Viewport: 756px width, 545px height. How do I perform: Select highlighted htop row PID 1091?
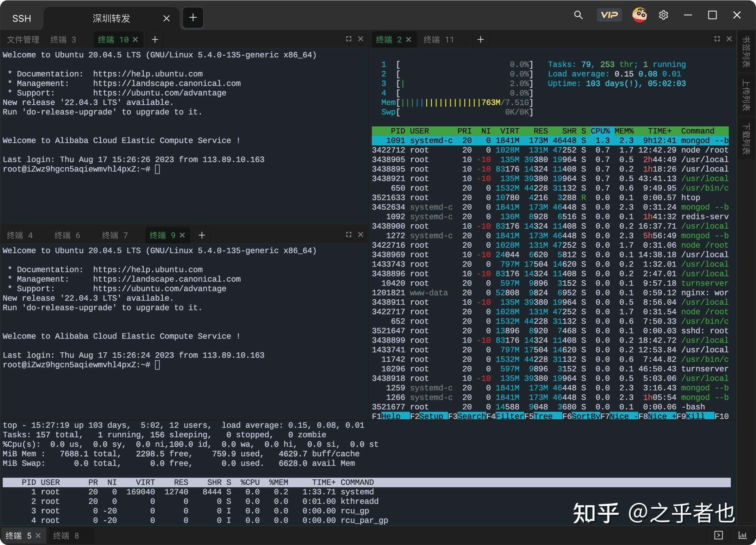pos(550,140)
